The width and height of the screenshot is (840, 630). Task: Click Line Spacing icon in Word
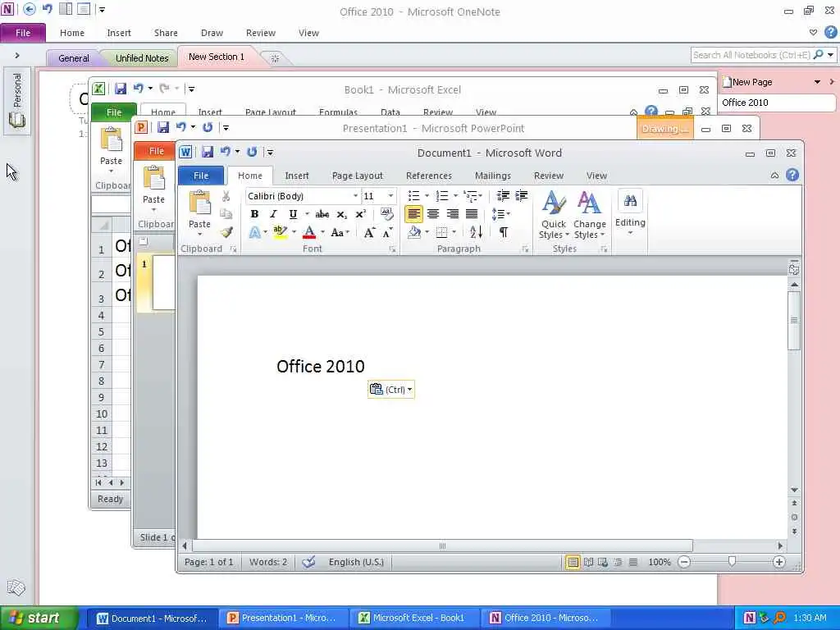pyautogui.click(x=498, y=214)
